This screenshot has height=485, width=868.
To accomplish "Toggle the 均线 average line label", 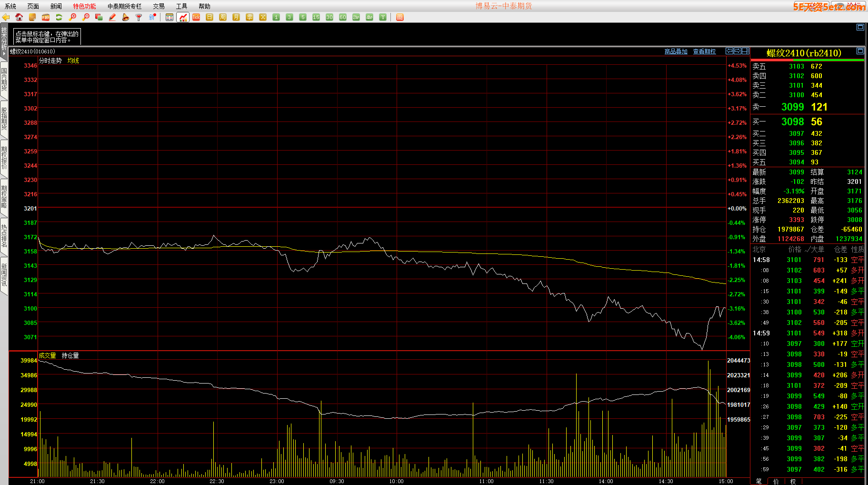I will pos(73,61).
